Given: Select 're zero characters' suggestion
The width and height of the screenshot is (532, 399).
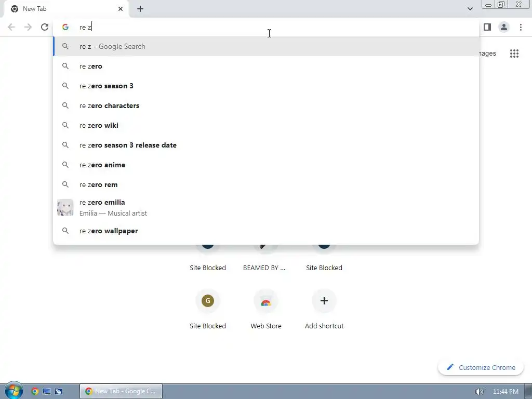Looking at the screenshot, I should [266, 105].
